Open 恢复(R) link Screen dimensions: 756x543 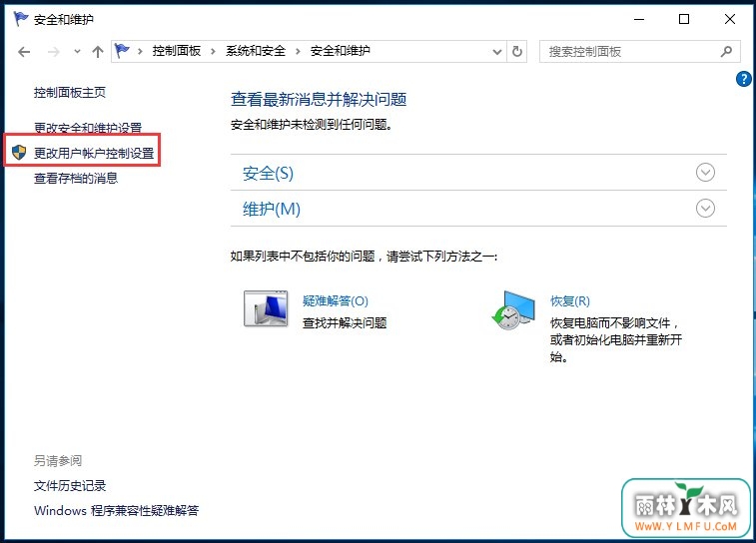(570, 301)
